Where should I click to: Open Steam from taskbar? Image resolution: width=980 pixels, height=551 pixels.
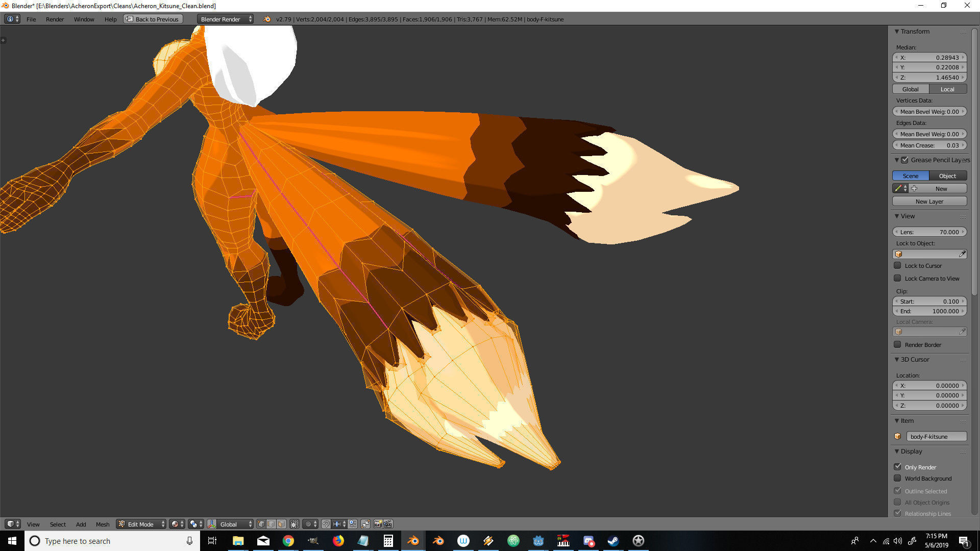613,541
